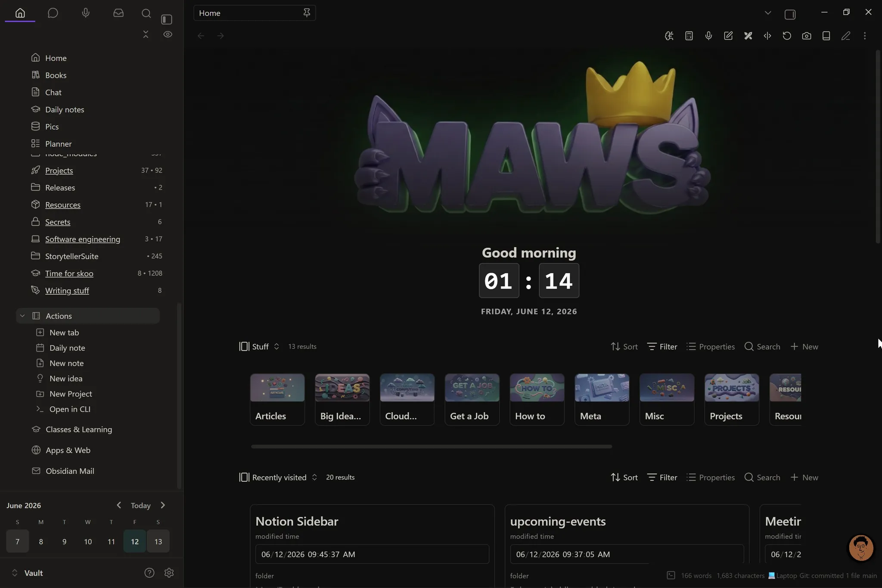Click the camera snapshot icon in toolbar
Screen dimensions: 882x588
(x=807, y=36)
